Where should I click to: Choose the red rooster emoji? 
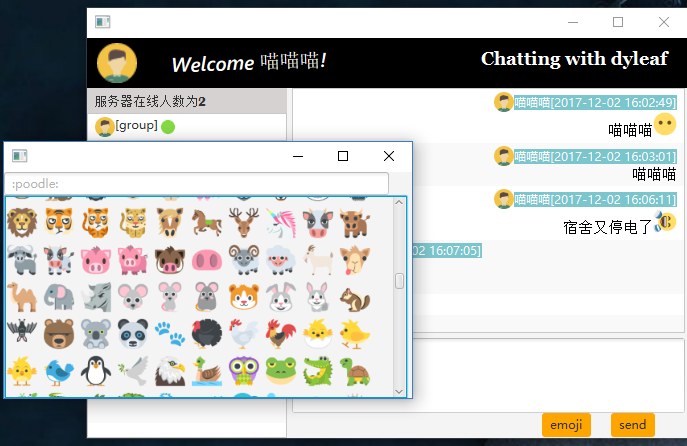coord(281,334)
